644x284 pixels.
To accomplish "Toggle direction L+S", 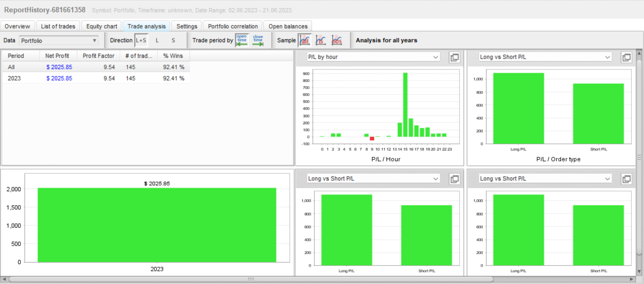I will [141, 40].
